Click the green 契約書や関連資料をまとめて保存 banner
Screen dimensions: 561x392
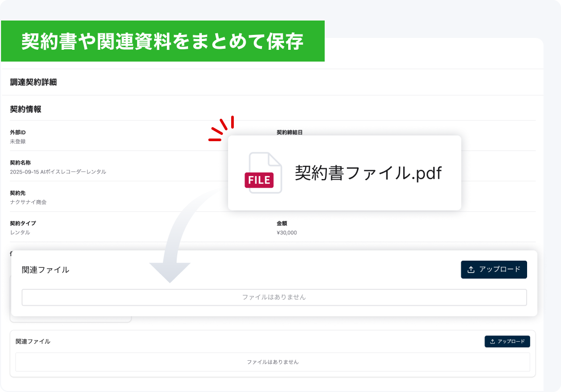click(x=162, y=41)
